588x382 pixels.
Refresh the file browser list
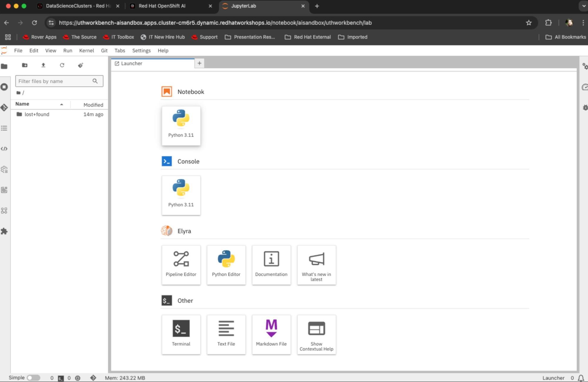(62, 65)
